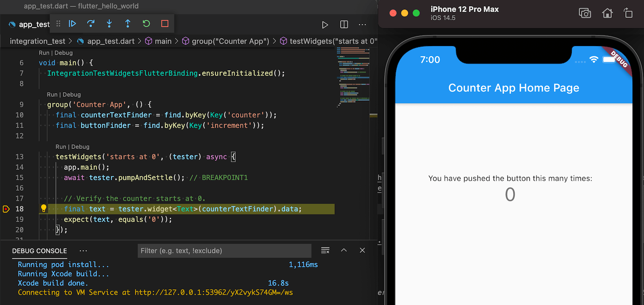644x305 pixels.
Task: Click the Step Into debug icon
Action: pyautogui.click(x=109, y=24)
